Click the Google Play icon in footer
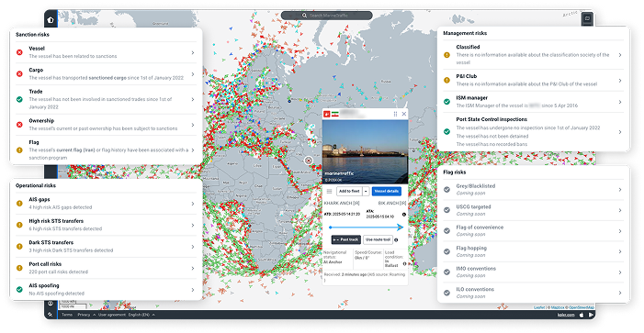644x333 pixels. tap(591, 315)
